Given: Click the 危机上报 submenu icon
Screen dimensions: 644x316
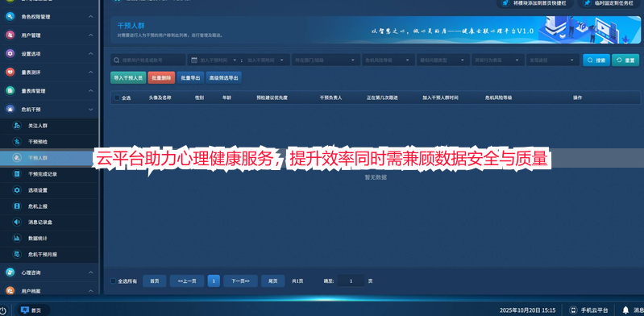Looking at the screenshot, I should (x=17, y=206).
